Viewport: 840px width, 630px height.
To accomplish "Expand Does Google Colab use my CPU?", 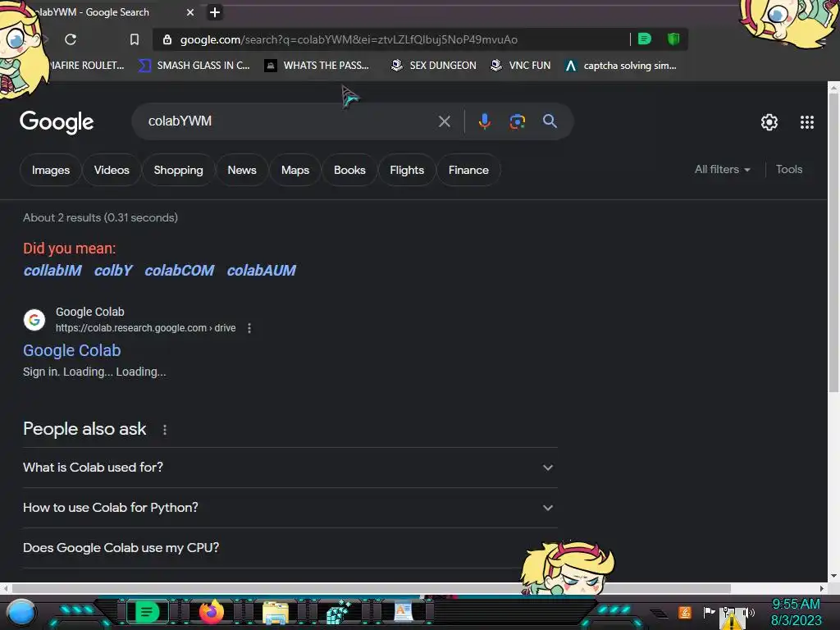I will (290, 548).
